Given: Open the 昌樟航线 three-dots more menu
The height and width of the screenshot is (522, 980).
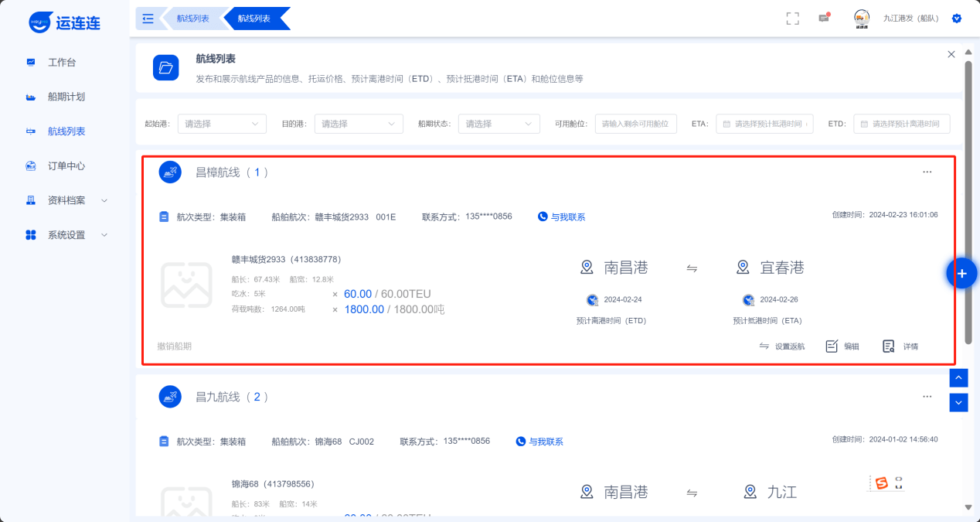Looking at the screenshot, I should coord(927,172).
